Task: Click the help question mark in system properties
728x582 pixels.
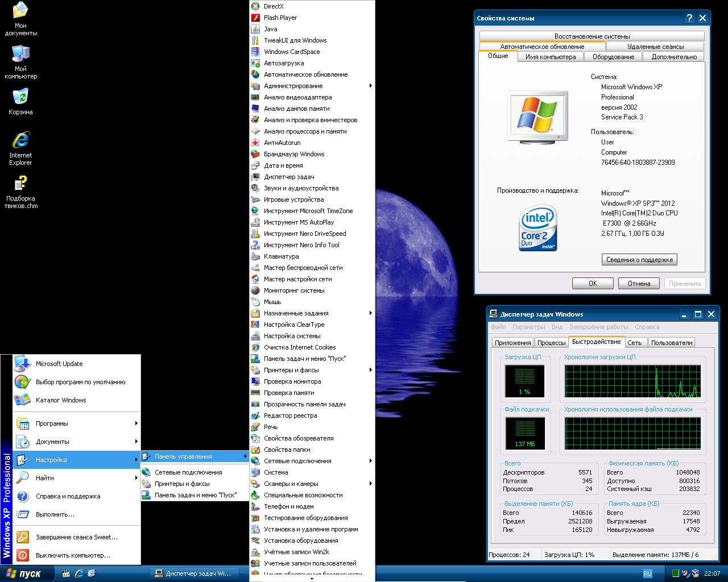Action: click(689, 18)
